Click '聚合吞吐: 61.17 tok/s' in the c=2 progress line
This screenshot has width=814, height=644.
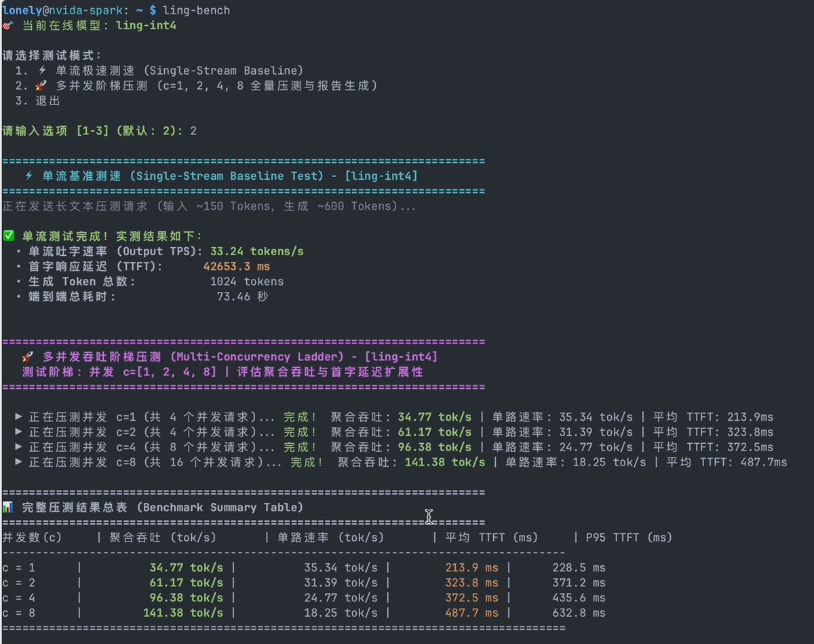(401, 432)
